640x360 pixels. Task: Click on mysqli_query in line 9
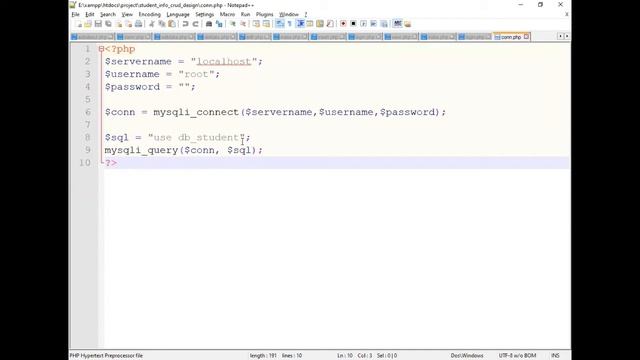pyautogui.click(x=141, y=150)
